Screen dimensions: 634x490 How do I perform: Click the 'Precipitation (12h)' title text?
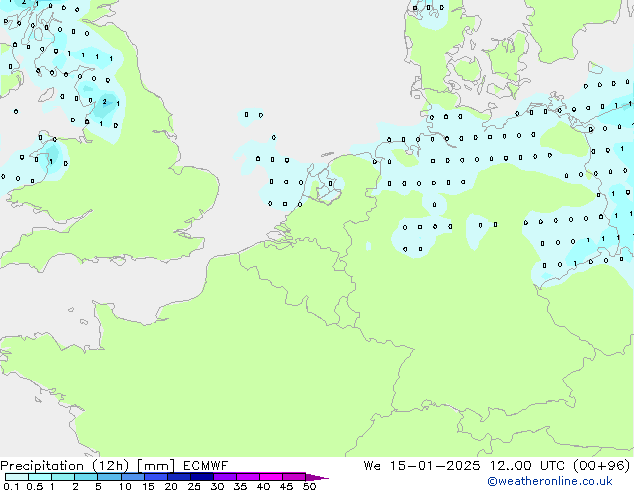[65, 466]
